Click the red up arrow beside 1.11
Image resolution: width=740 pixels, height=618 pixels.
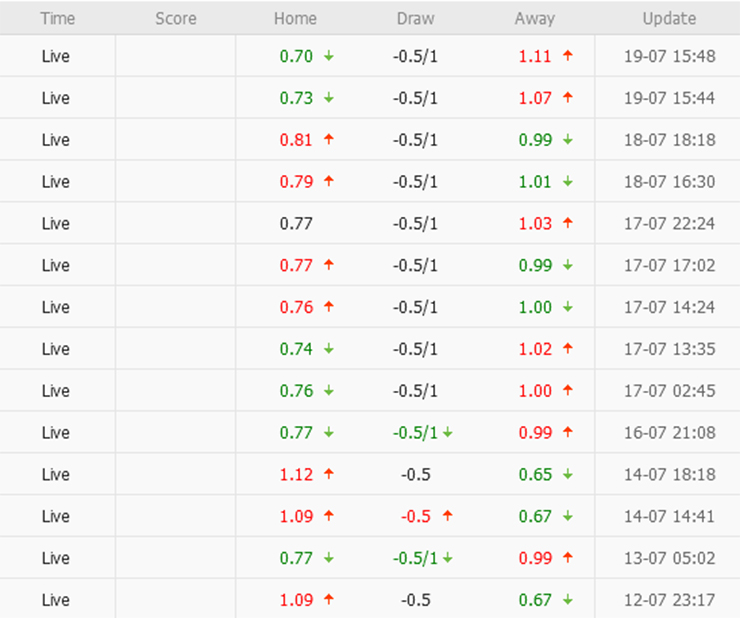tap(568, 56)
